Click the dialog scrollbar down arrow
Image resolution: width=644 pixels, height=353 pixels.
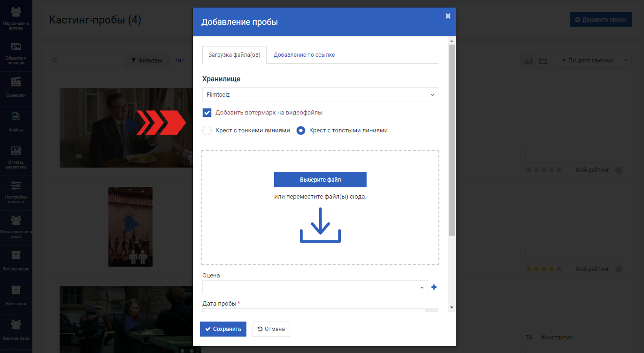tap(452, 307)
